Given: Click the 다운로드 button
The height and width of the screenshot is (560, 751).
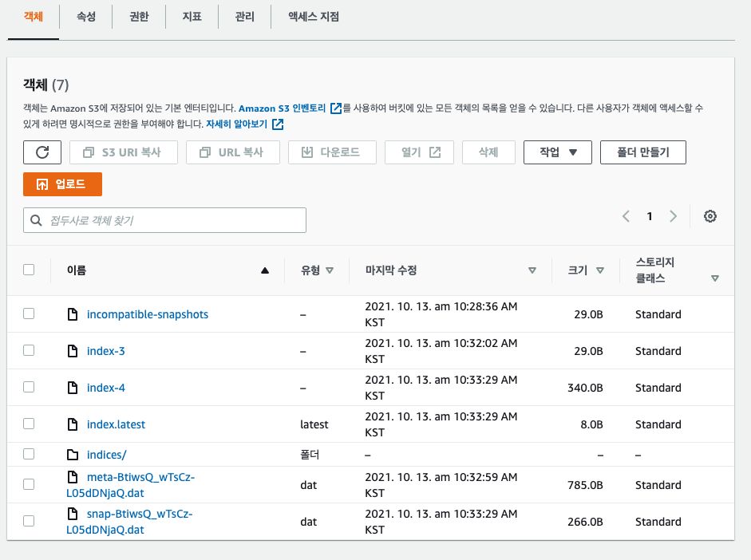Looking at the screenshot, I should coord(332,152).
